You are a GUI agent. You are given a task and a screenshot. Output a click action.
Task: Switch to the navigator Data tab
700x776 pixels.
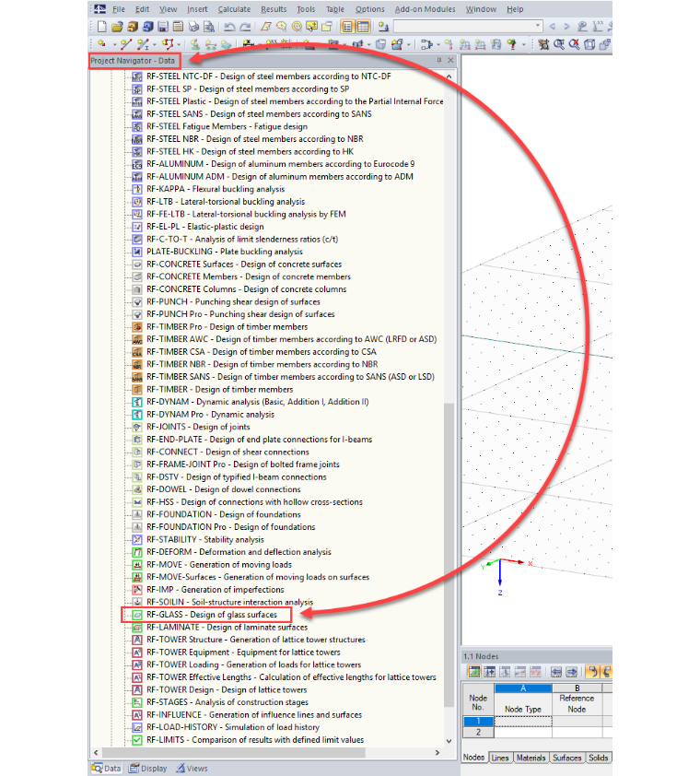pyautogui.click(x=107, y=768)
